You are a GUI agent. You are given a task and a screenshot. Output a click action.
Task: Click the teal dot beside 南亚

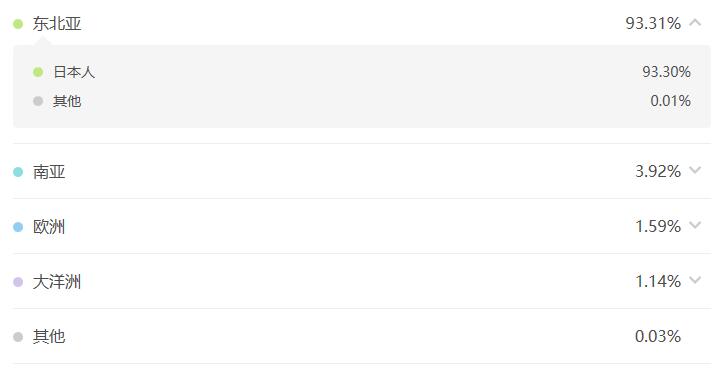(18, 172)
